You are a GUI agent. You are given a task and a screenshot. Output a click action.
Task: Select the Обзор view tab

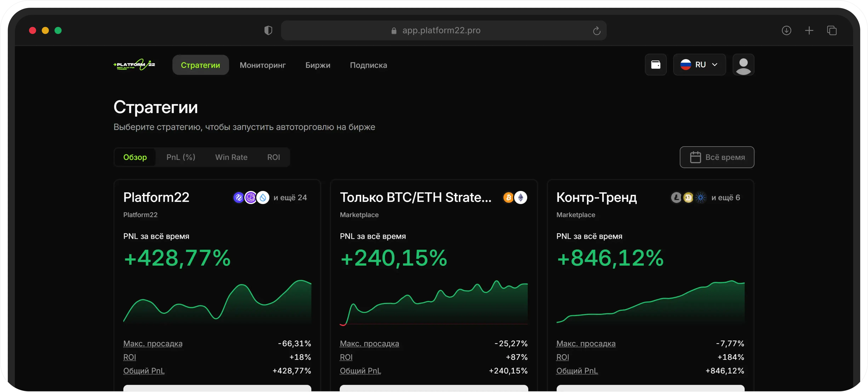coord(135,157)
